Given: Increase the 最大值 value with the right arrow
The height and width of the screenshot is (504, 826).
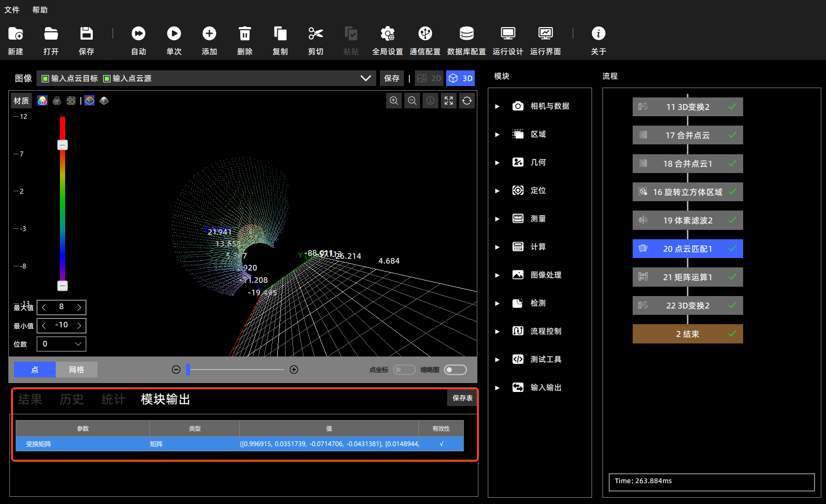Looking at the screenshot, I should click(79, 308).
